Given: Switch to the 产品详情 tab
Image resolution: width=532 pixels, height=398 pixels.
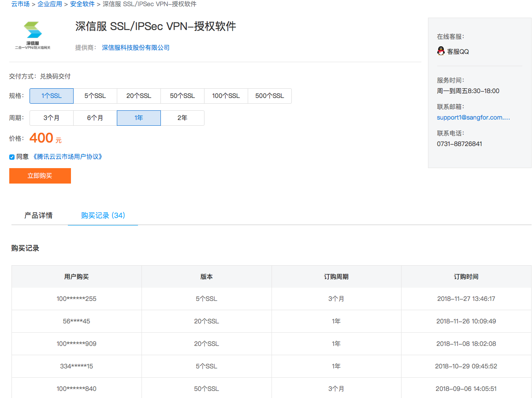Looking at the screenshot, I should click(x=38, y=215).
